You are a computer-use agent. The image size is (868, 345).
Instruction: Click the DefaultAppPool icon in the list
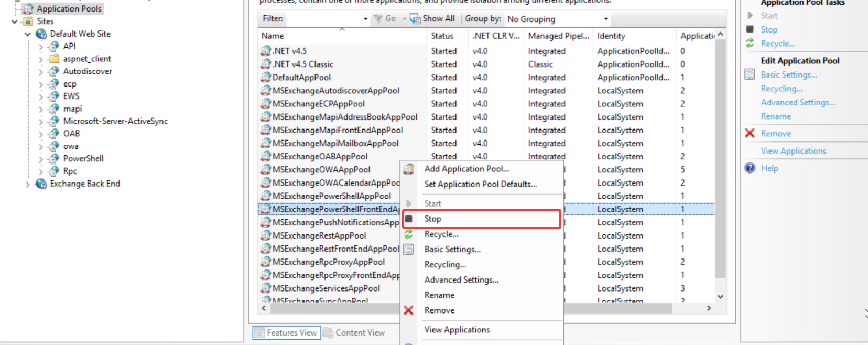point(266,78)
